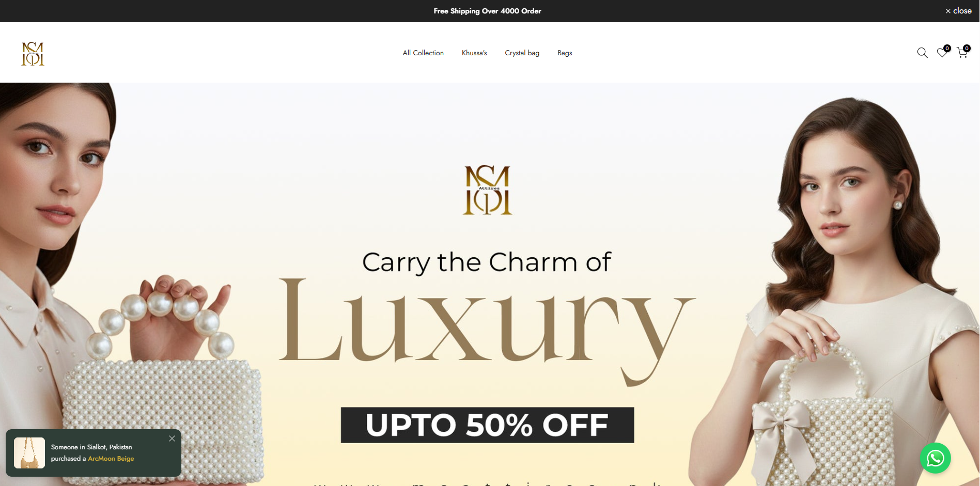Click the cart item count badge

tap(967, 48)
